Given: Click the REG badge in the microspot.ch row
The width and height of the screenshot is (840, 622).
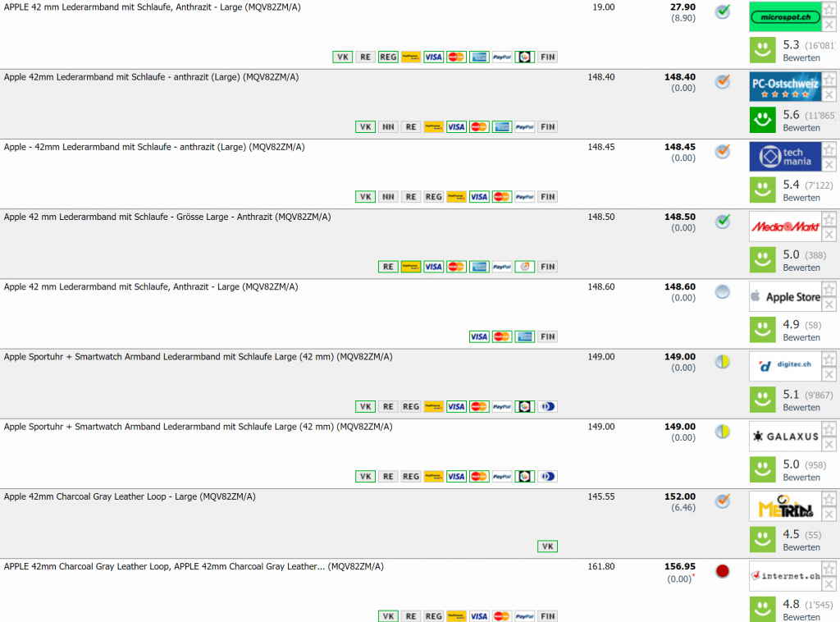Looking at the screenshot, I should pos(388,57).
